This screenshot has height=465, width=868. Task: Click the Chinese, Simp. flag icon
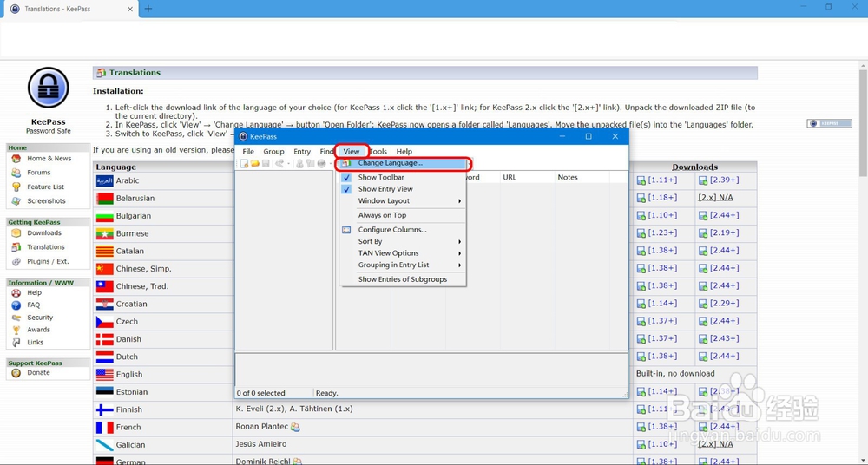[x=105, y=269]
